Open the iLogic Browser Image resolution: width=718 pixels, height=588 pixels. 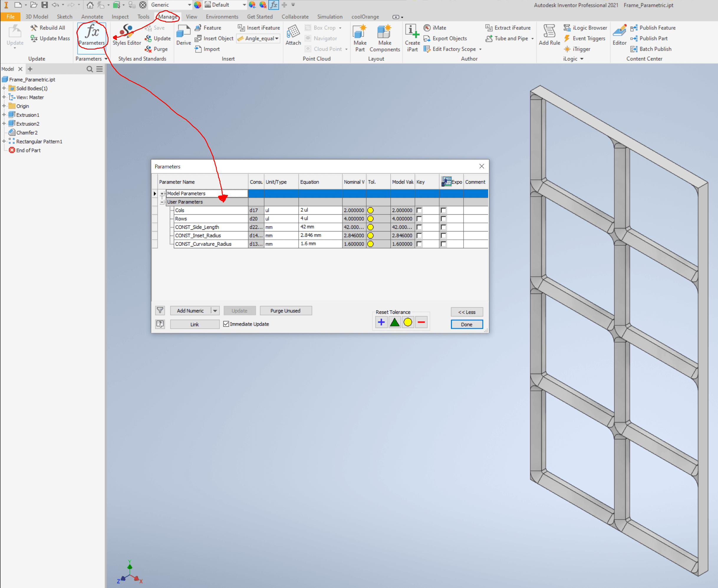click(x=585, y=28)
